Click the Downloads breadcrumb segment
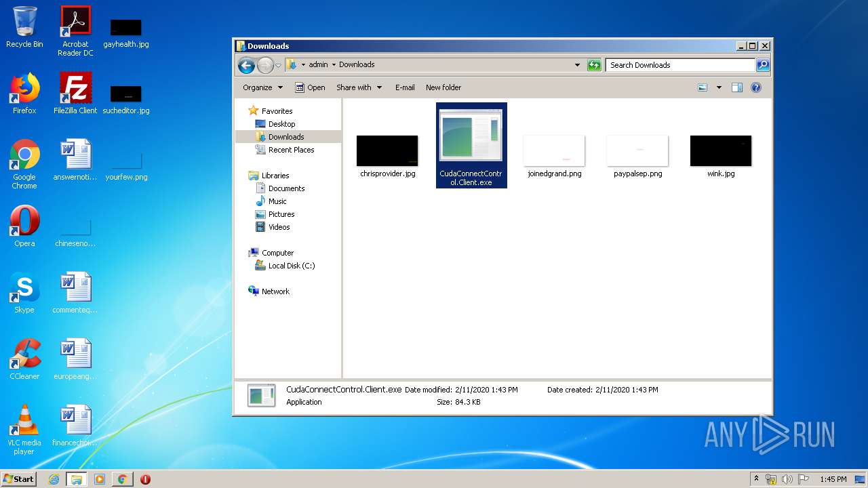This screenshot has width=868, height=488. 357,65
